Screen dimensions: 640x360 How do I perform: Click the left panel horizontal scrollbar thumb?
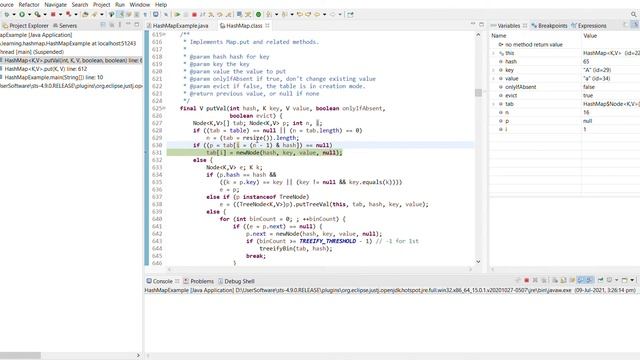pyautogui.click(x=20, y=356)
